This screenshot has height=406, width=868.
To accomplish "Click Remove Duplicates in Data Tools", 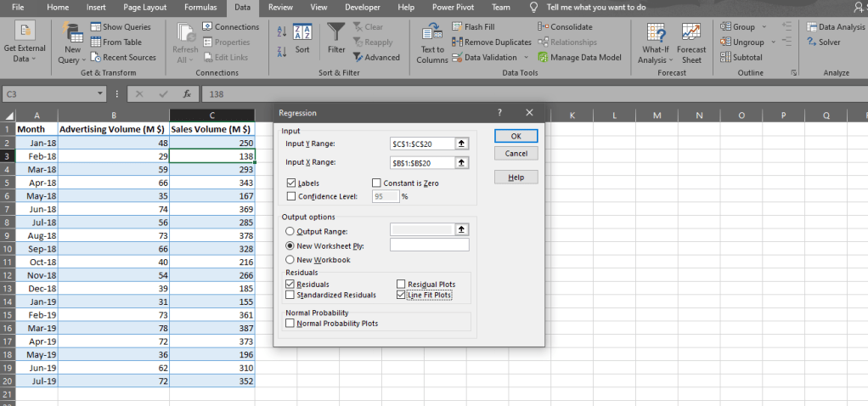I will (491, 42).
